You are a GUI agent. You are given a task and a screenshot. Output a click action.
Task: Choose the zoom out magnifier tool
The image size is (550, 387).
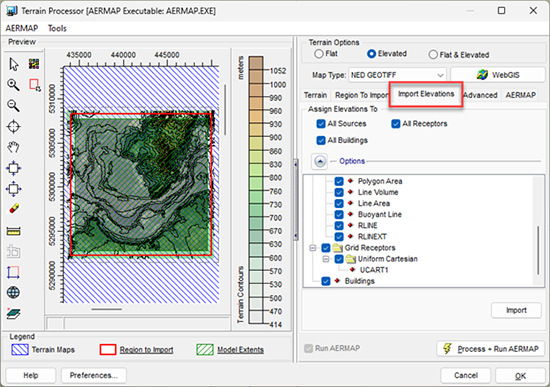[x=13, y=106]
